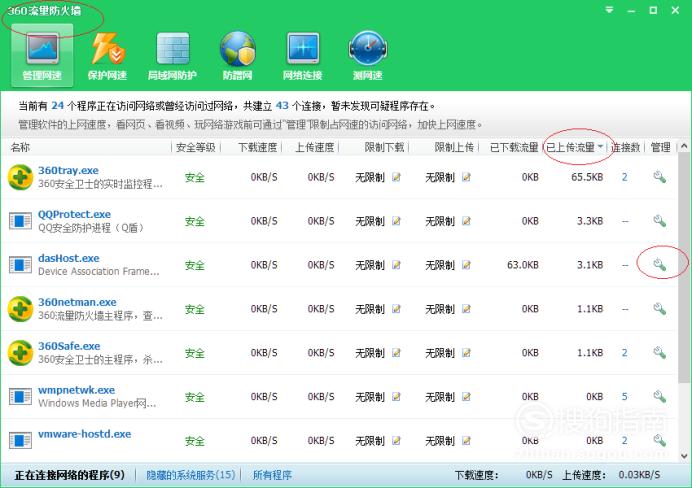Viewport: 692px width, 488px height.
Task: Click wrench manage icon for 360Safe.exe
Action: pyautogui.click(x=659, y=353)
